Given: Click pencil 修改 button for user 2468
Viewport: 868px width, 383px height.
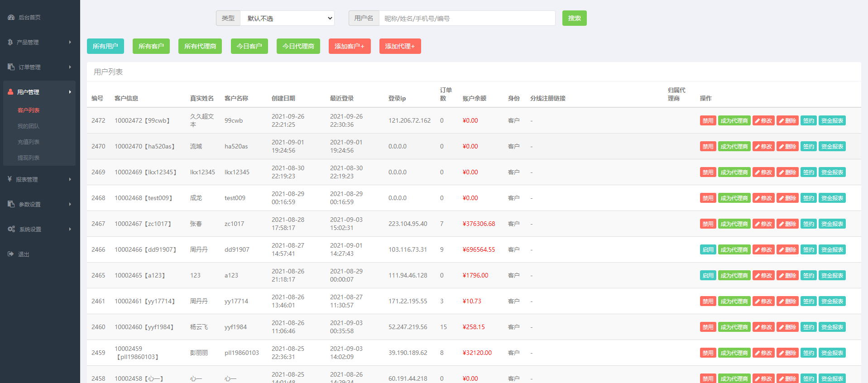Looking at the screenshot, I should pos(764,198).
